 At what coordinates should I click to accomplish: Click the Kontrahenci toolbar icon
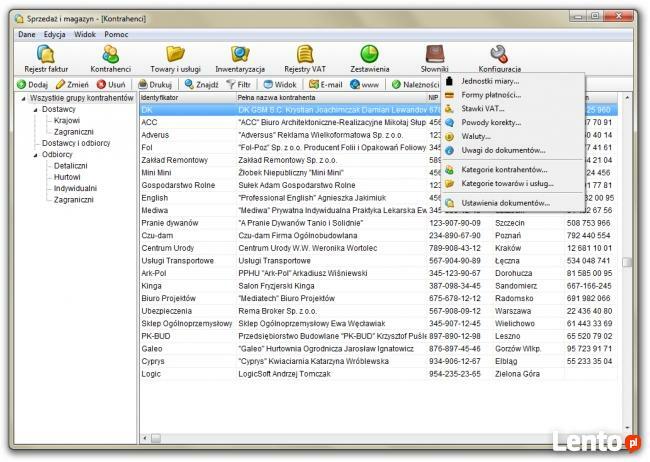[x=110, y=57]
